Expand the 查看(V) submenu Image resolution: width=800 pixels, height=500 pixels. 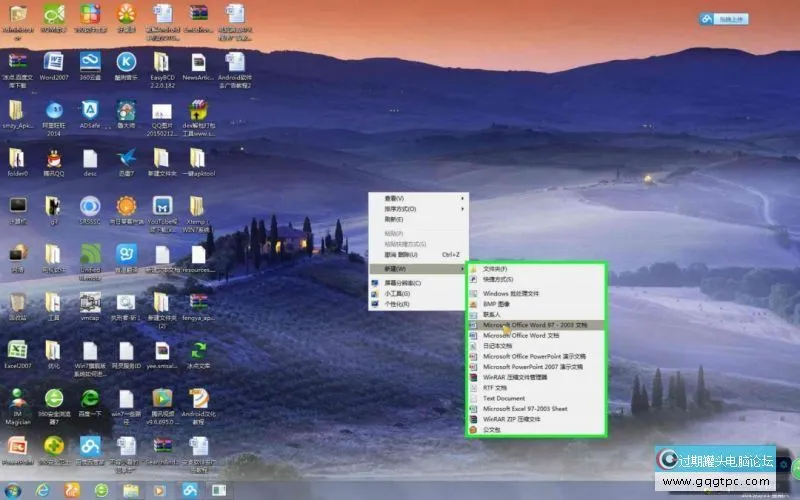point(418,198)
